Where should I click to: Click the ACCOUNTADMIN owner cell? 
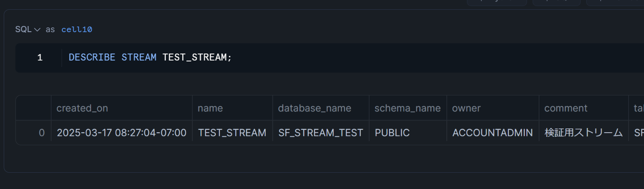(x=492, y=133)
